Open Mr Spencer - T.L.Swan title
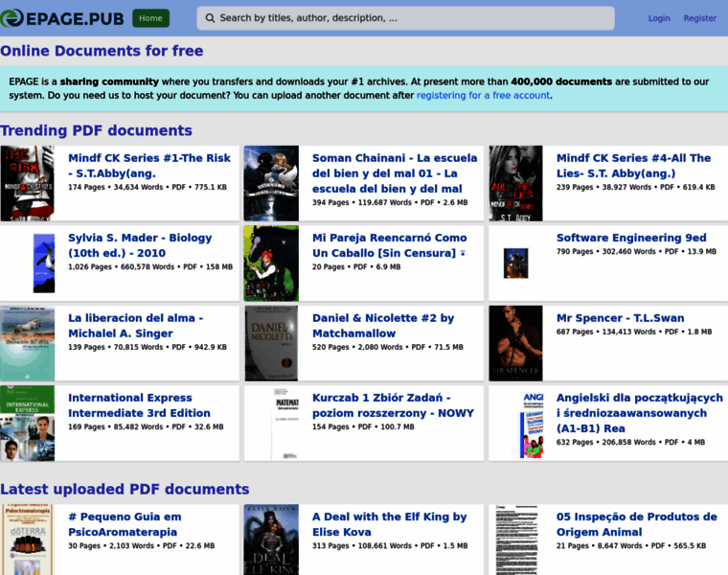728x575 pixels. [x=621, y=318]
